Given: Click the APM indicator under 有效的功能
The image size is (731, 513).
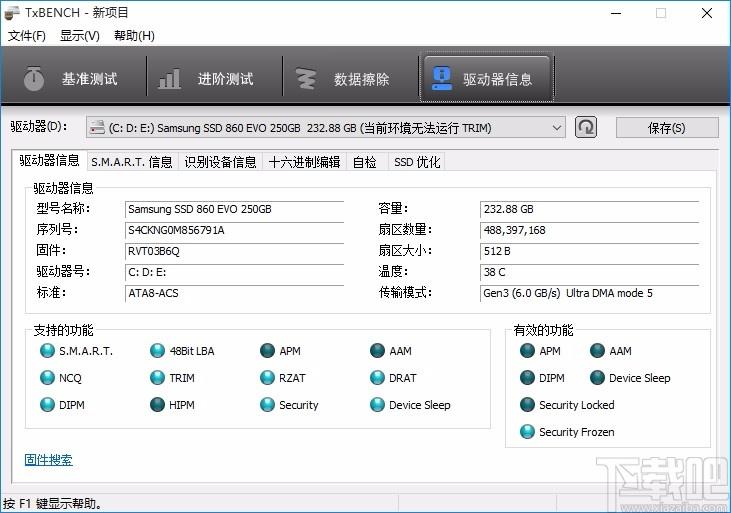Looking at the screenshot, I should point(527,351).
